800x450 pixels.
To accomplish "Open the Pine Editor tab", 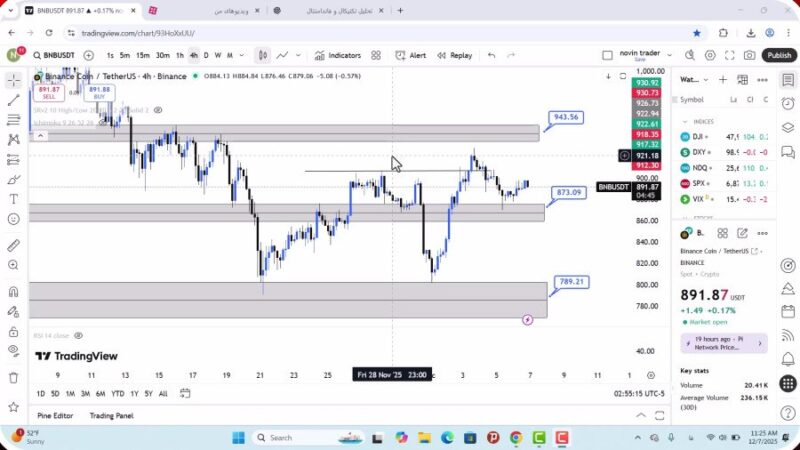I will point(56,415).
